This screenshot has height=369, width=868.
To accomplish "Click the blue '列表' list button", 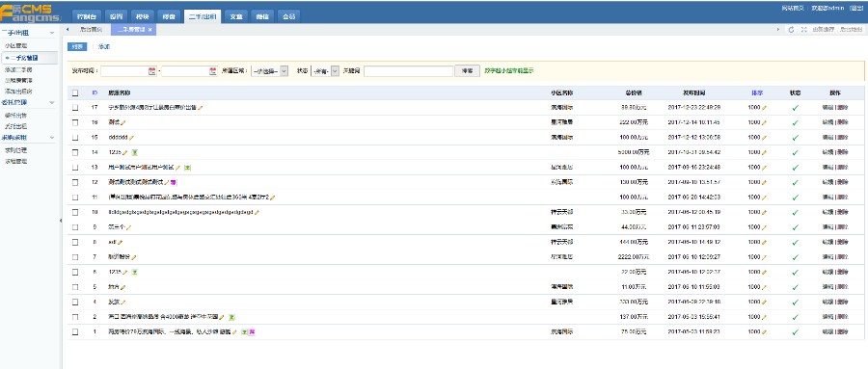I will pyautogui.click(x=77, y=47).
